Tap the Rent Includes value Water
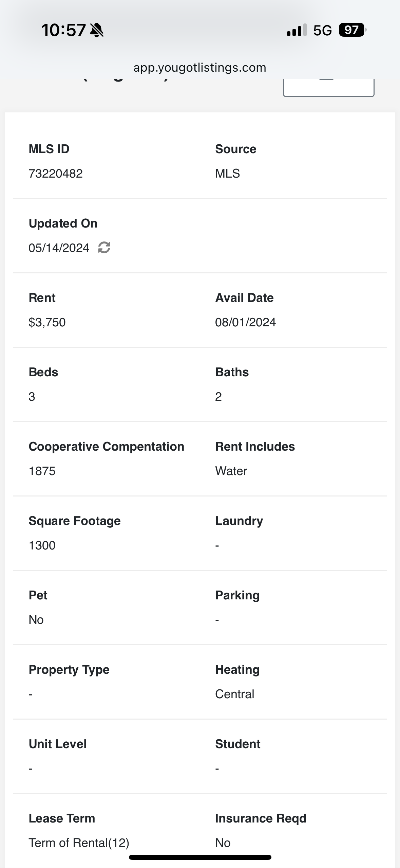This screenshot has height=868, width=400. click(x=231, y=471)
